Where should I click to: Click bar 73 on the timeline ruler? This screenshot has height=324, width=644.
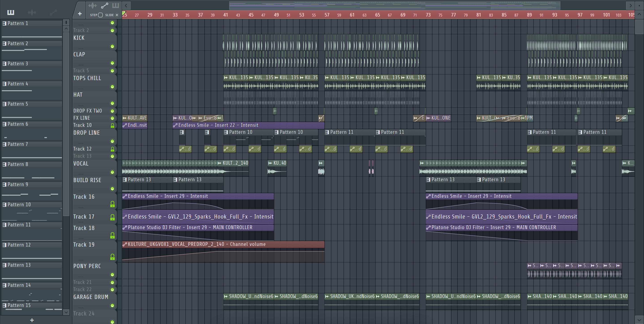[428, 15]
